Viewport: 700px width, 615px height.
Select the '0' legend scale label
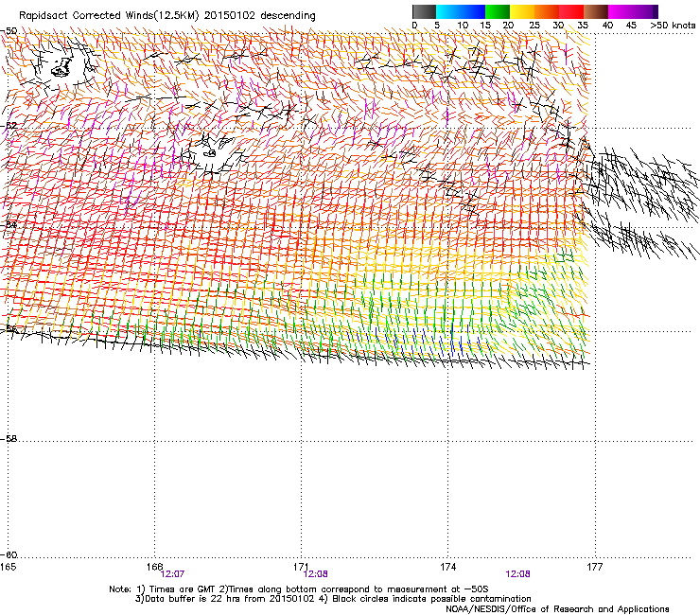point(414,26)
